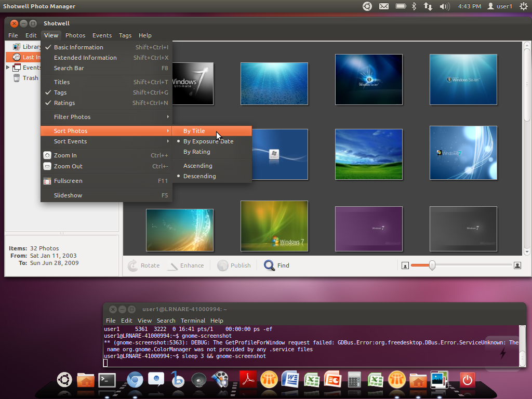The height and width of the screenshot is (399, 532).
Task: Sort photos By Rating
Action: click(x=212, y=152)
